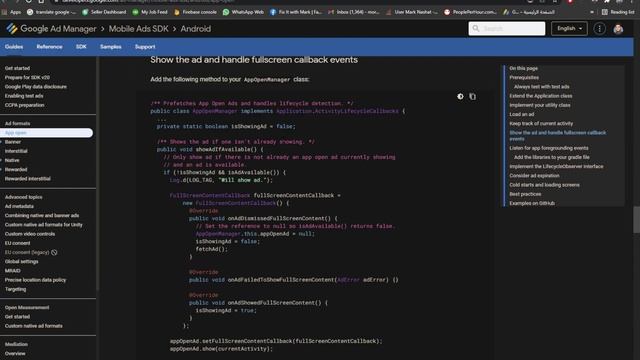The image size is (640, 360).
Task: Copy the code sample with the copy icon
Action: [472, 96]
